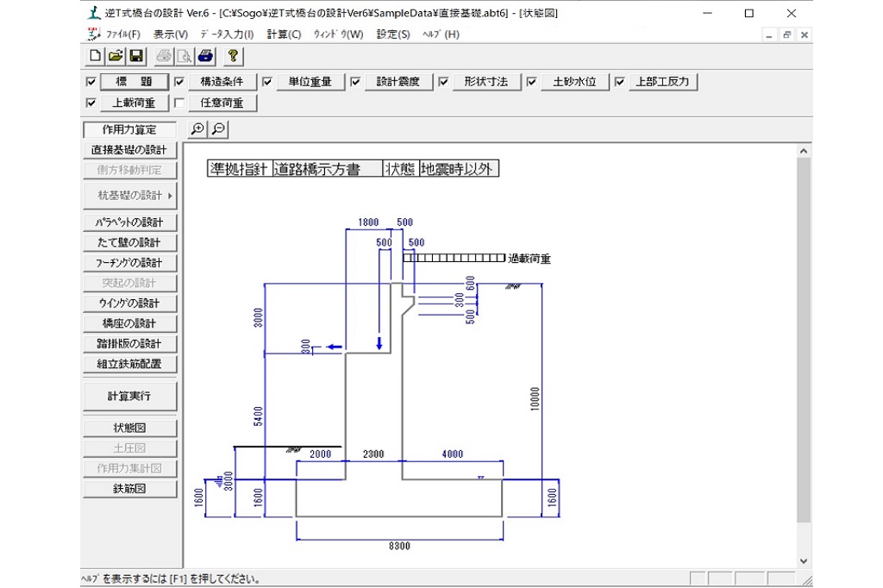Expand the 杭基礎の設計 submenu arrow

click(x=170, y=196)
